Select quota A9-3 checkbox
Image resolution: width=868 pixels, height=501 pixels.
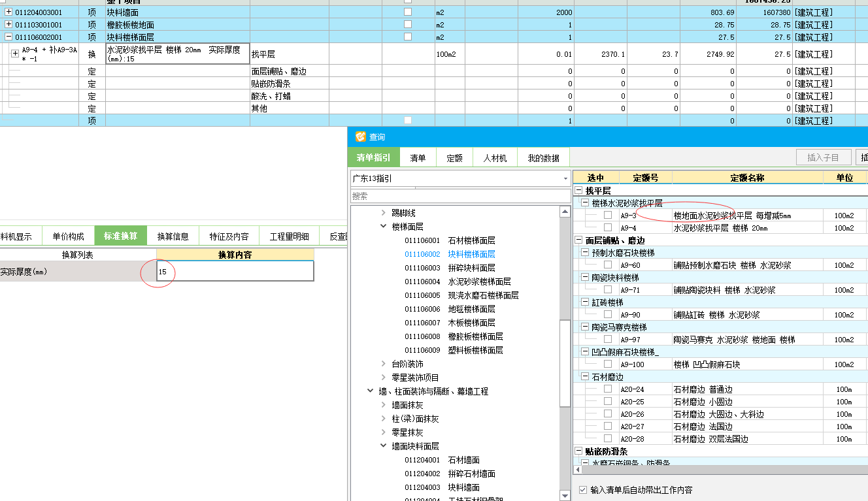(608, 215)
